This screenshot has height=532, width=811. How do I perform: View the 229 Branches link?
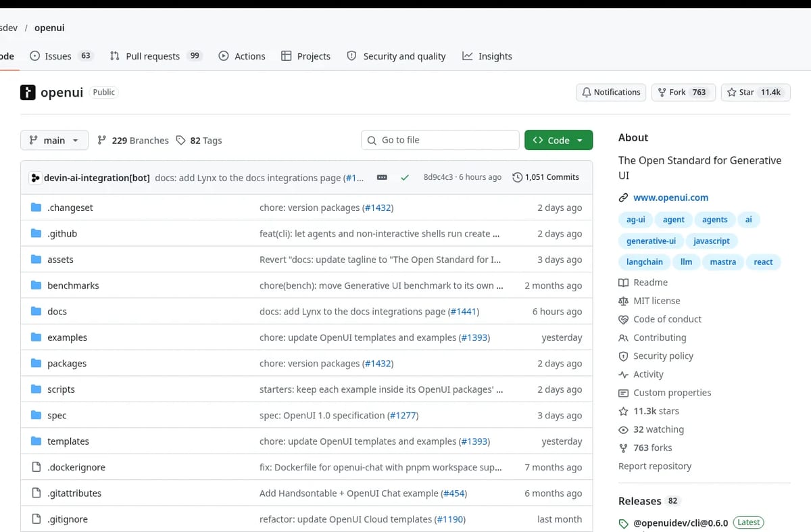133,141
